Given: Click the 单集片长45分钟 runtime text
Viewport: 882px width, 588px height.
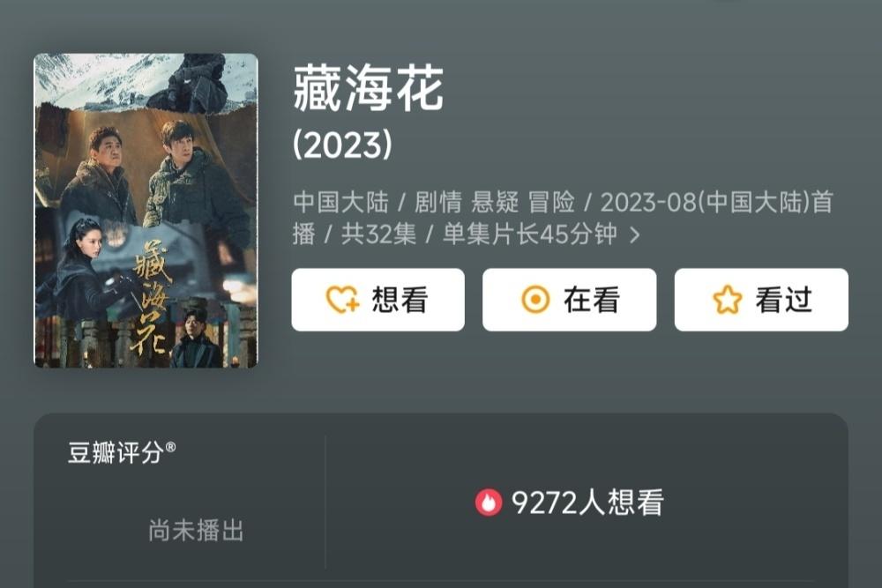Looking at the screenshot, I should (530, 234).
